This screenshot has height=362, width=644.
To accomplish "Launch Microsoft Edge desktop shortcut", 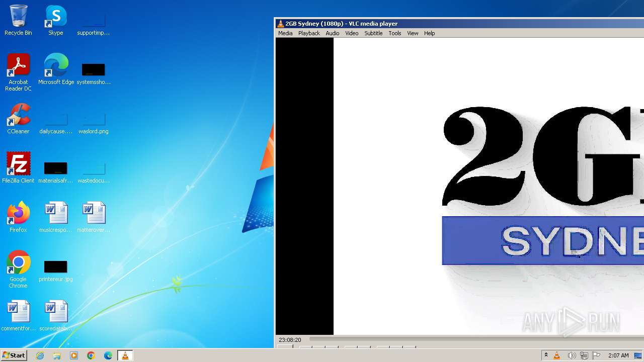I will click(x=56, y=69).
